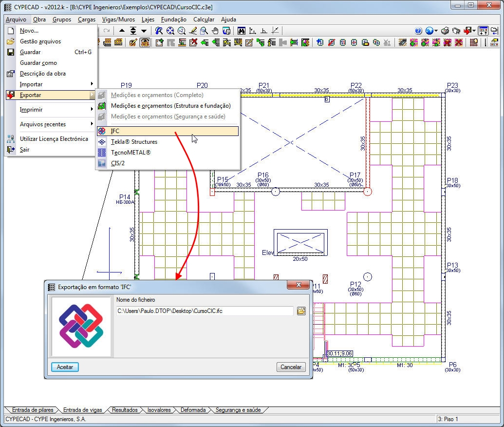This screenshot has height=427, width=504.
Task: Click the delete beam icon with red X
Action: coord(193,42)
